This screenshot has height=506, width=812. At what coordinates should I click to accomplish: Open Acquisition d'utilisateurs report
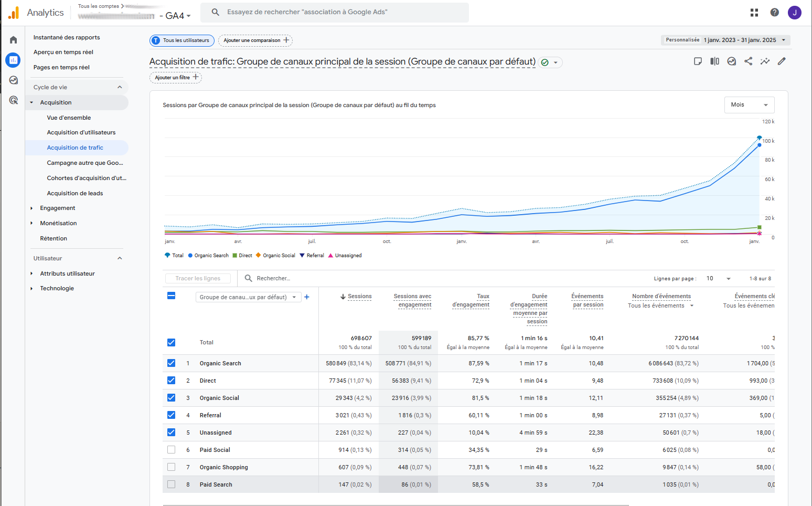click(81, 132)
